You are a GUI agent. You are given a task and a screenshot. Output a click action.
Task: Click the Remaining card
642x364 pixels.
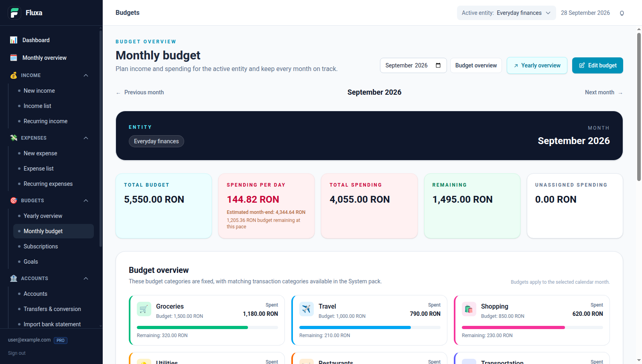click(472, 206)
